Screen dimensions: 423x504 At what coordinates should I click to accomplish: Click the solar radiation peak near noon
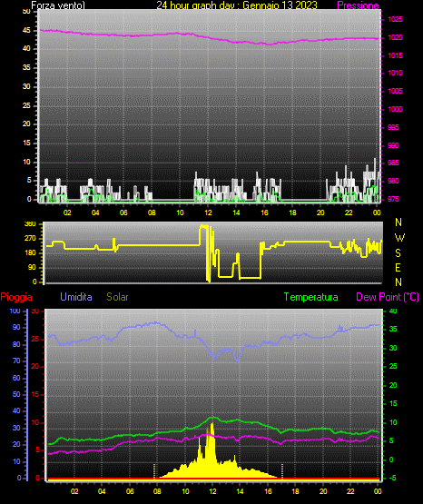(x=212, y=425)
